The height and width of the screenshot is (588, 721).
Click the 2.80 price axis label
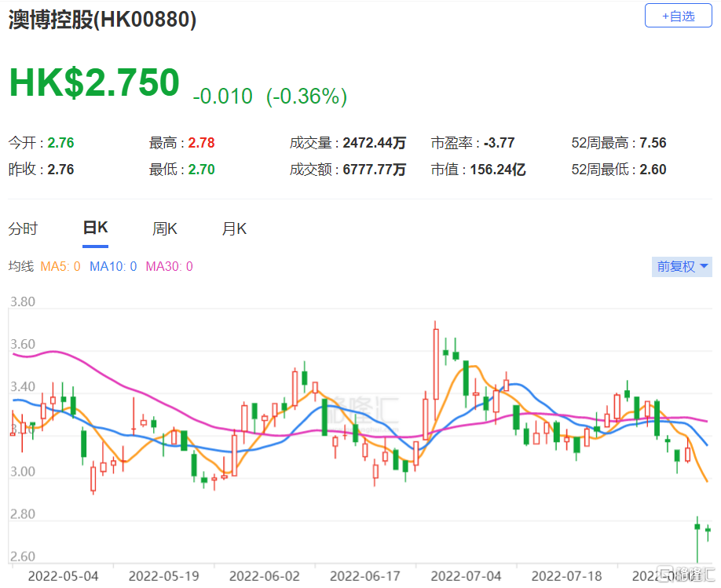(x=23, y=513)
